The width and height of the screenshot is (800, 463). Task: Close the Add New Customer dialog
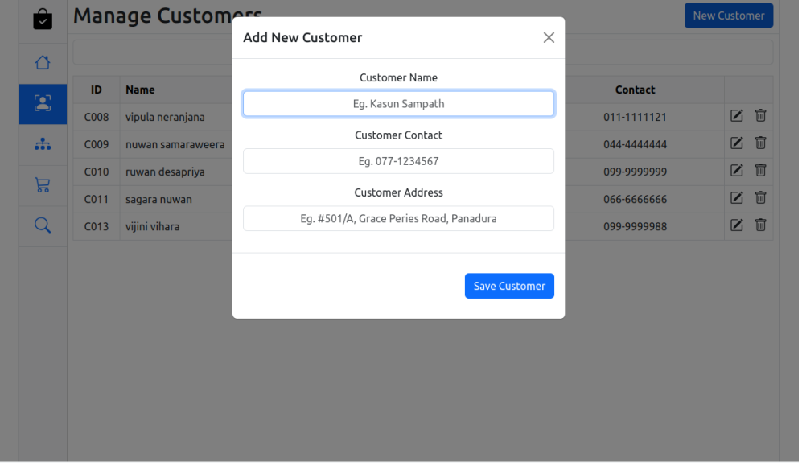click(x=548, y=38)
